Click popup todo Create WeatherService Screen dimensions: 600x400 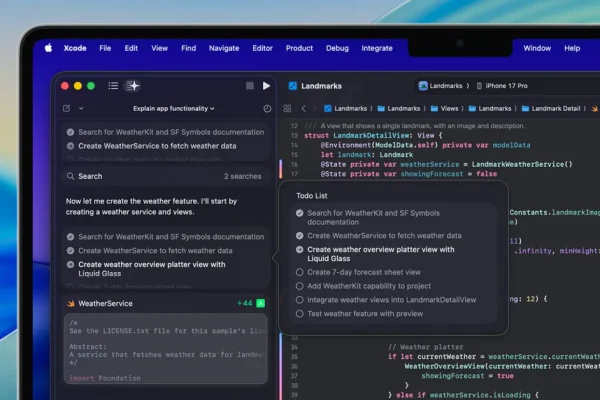click(x=385, y=236)
